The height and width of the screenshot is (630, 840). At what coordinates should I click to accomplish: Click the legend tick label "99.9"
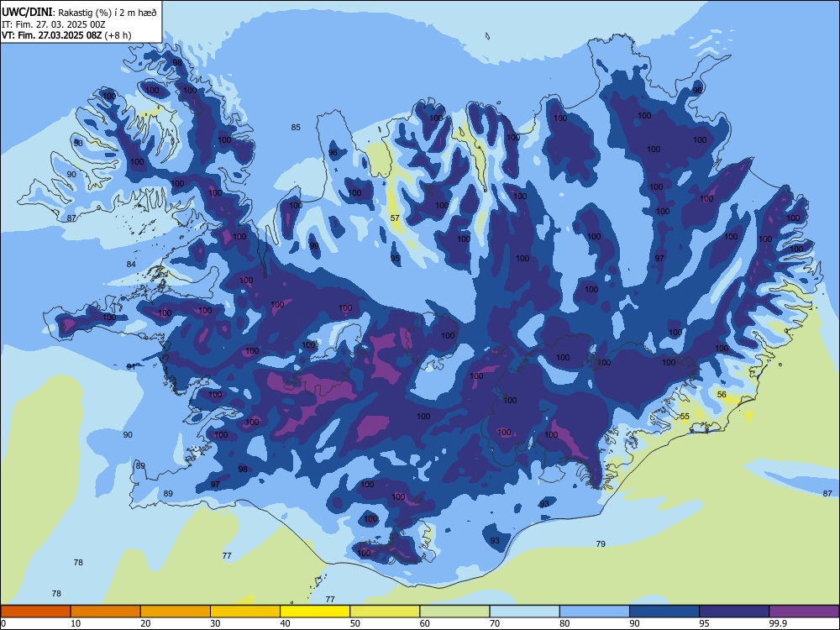pos(778,623)
